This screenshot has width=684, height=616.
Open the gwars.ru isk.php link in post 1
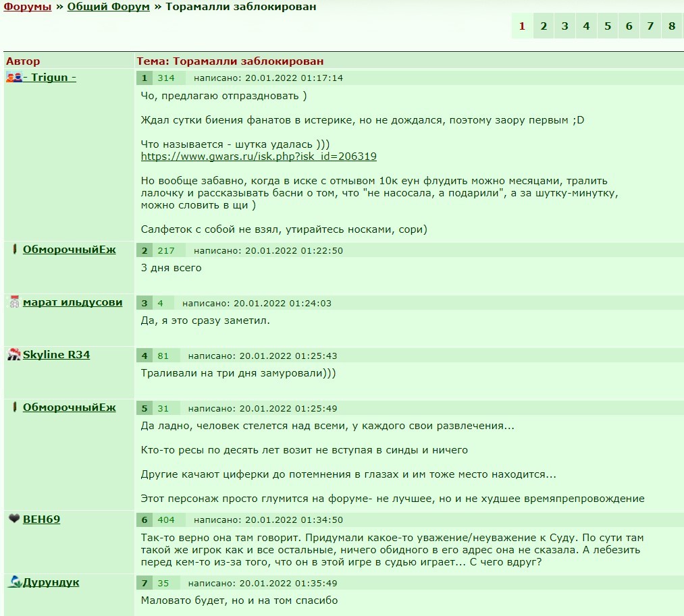pos(259,156)
